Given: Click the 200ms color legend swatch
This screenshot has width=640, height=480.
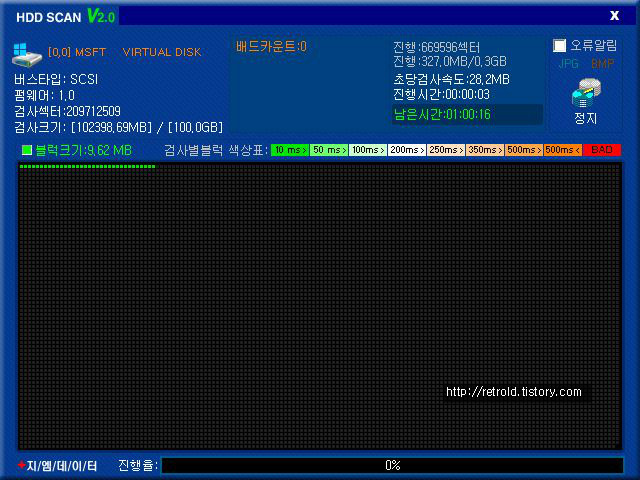Looking at the screenshot, I should [x=407, y=150].
